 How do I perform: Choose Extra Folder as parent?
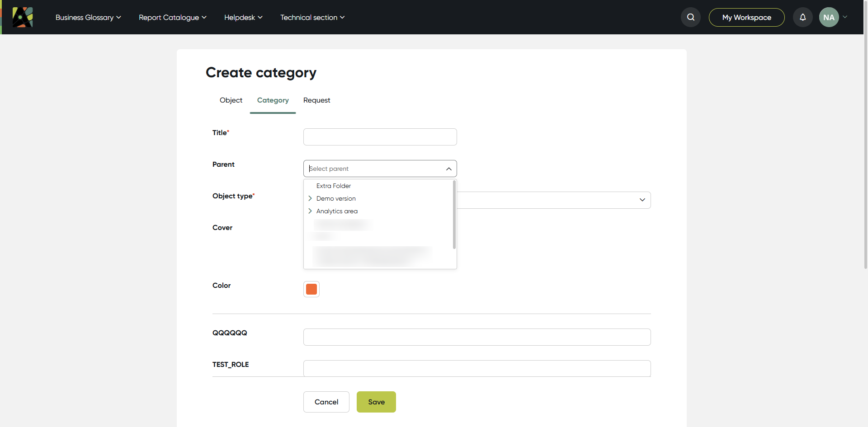click(334, 186)
